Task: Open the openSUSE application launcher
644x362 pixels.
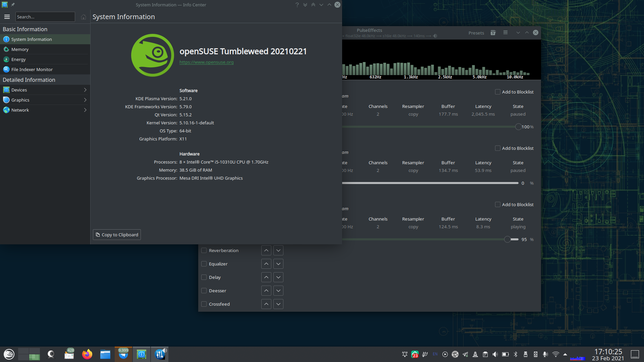Action: point(9,354)
